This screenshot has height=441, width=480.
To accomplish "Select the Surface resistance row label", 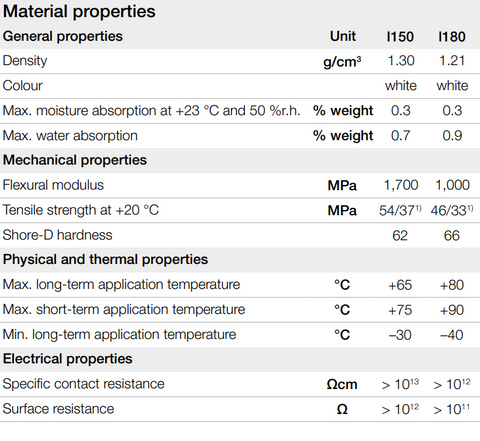I will [x=58, y=409].
